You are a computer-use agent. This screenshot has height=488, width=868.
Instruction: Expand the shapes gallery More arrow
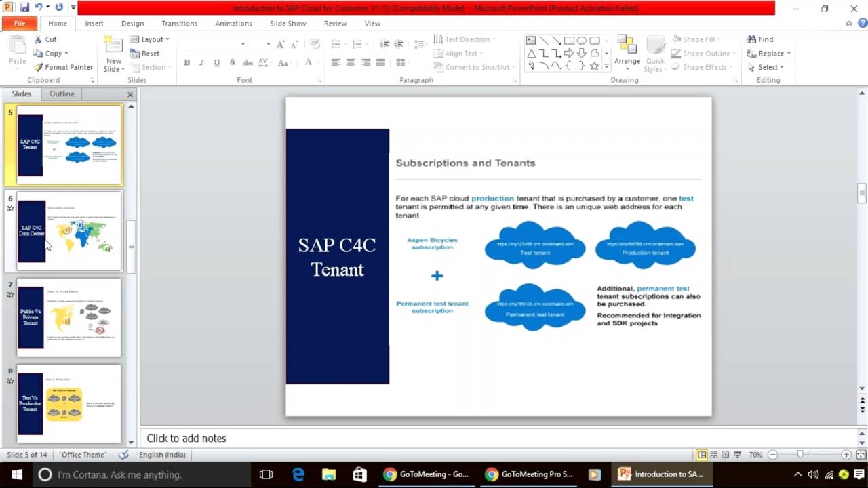tap(606, 66)
